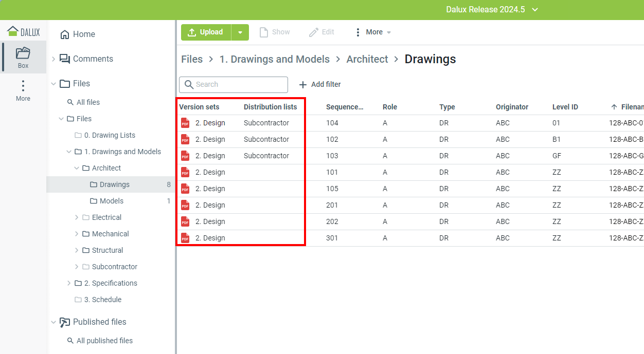This screenshot has width=644, height=354.
Task: Collapse the Architect folder
Action: point(77,168)
